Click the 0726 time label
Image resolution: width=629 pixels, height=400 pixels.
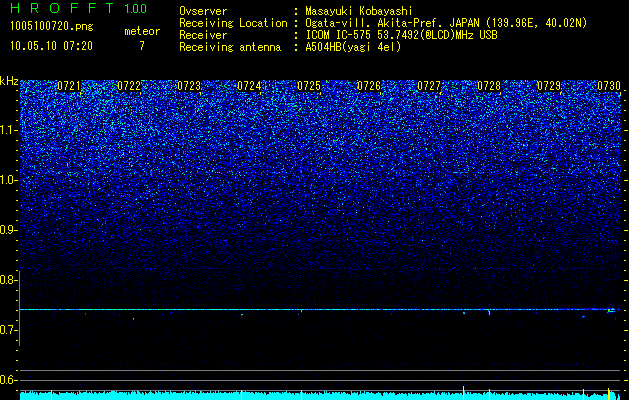(x=369, y=86)
